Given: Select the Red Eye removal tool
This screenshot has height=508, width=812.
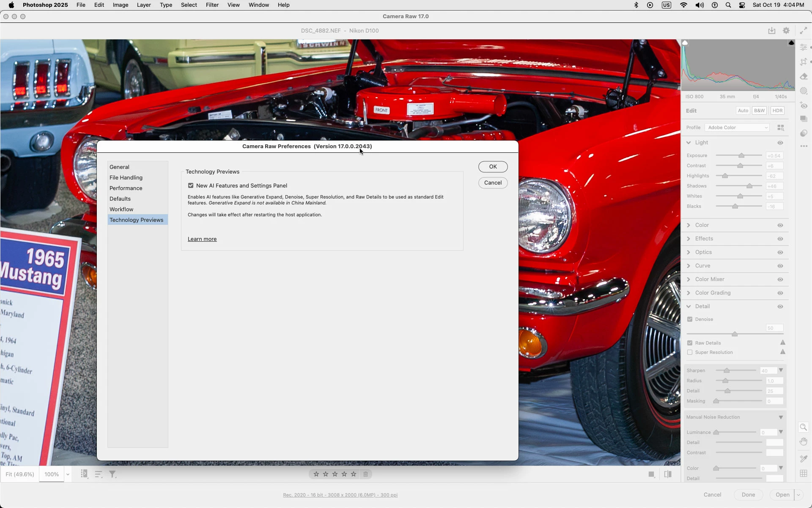Looking at the screenshot, I should click(x=804, y=105).
